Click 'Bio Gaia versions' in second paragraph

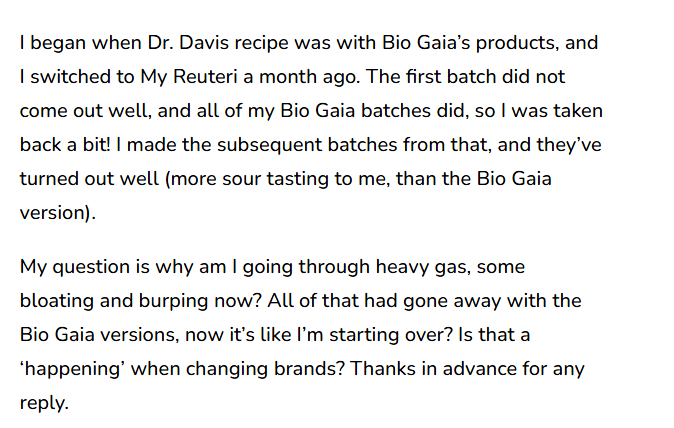point(99,335)
